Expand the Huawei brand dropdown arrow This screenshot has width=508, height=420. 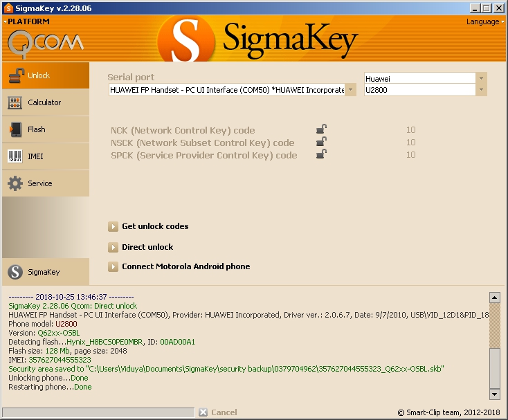481,78
